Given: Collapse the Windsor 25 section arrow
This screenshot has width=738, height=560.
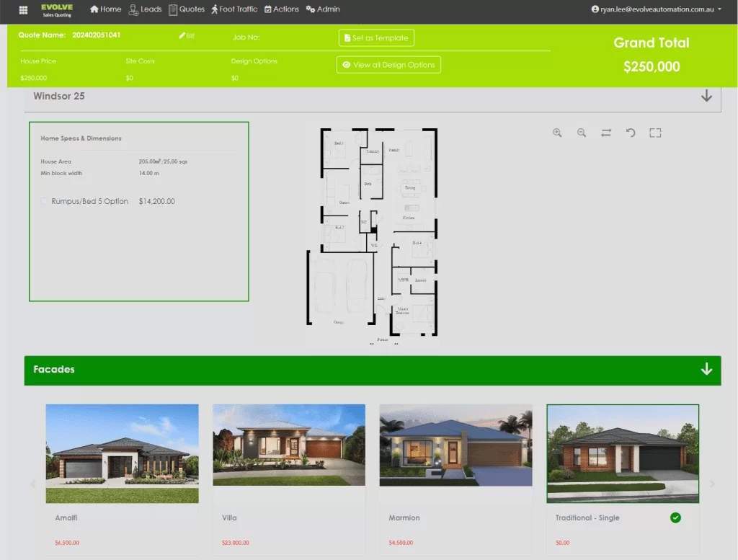Looking at the screenshot, I should 706,96.
